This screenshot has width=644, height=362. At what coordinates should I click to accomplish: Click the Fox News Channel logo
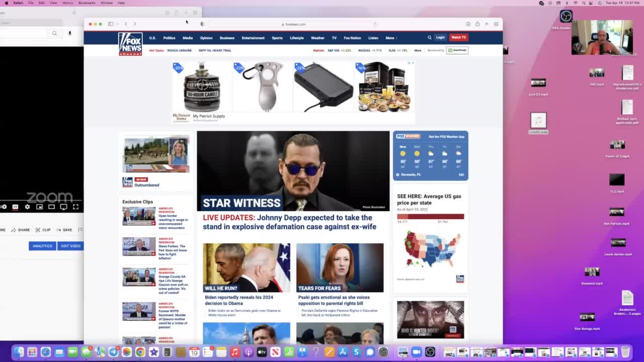point(130,44)
